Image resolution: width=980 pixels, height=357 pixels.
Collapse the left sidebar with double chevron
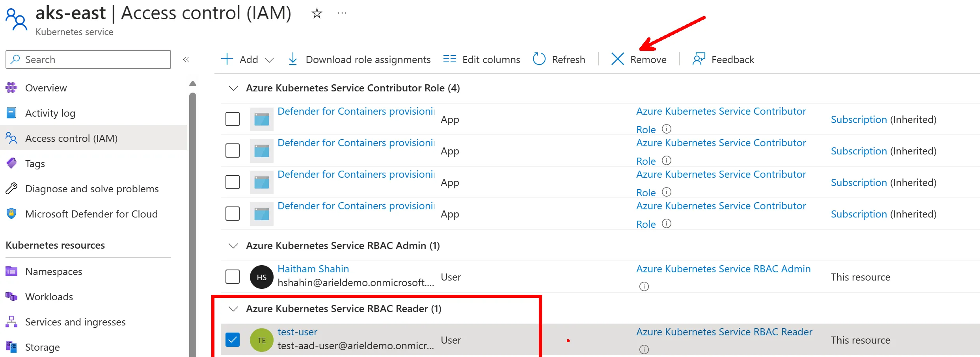click(x=186, y=59)
